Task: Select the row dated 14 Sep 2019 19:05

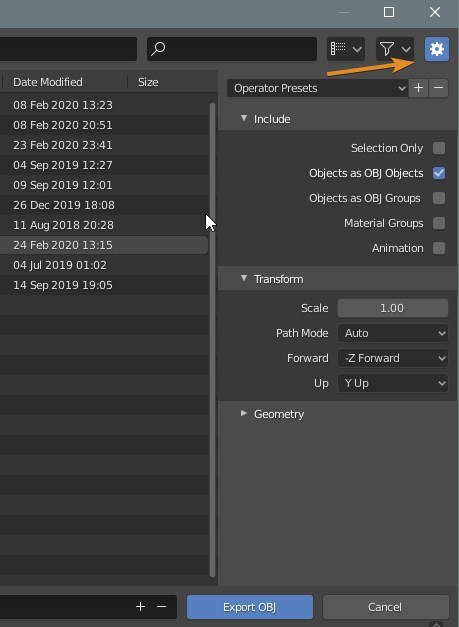Action: point(104,285)
